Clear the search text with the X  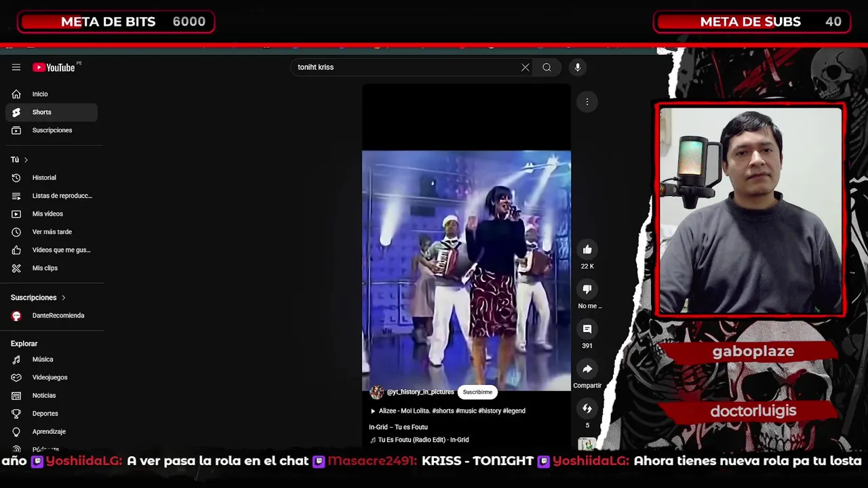pyautogui.click(x=525, y=67)
